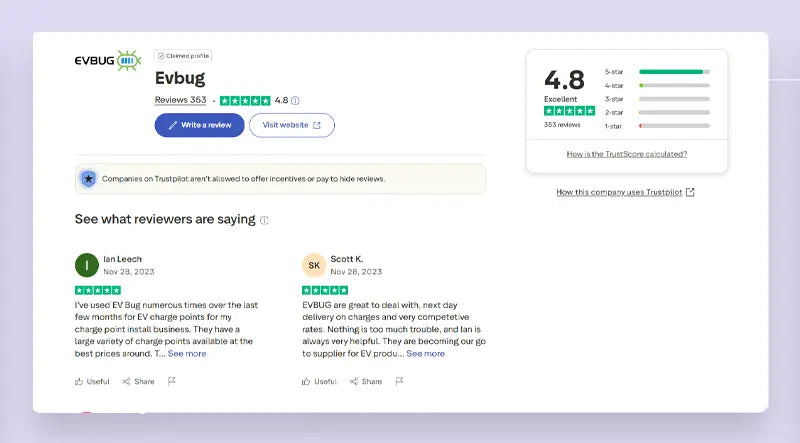Click the info icon beside 4.8 rating
Image resolution: width=800 pixels, height=443 pixels.
click(295, 101)
